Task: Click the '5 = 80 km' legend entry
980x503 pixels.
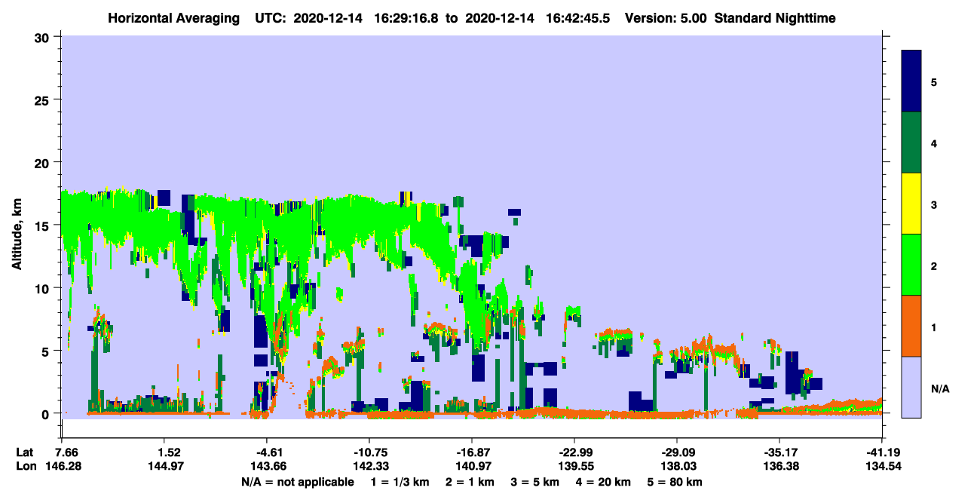Action: point(676,482)
